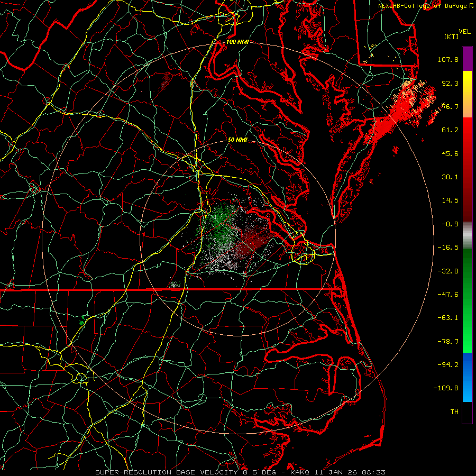Click the VEL label above the color scale
The height and width of the screenshot is (476, 476).
[464, 32]
